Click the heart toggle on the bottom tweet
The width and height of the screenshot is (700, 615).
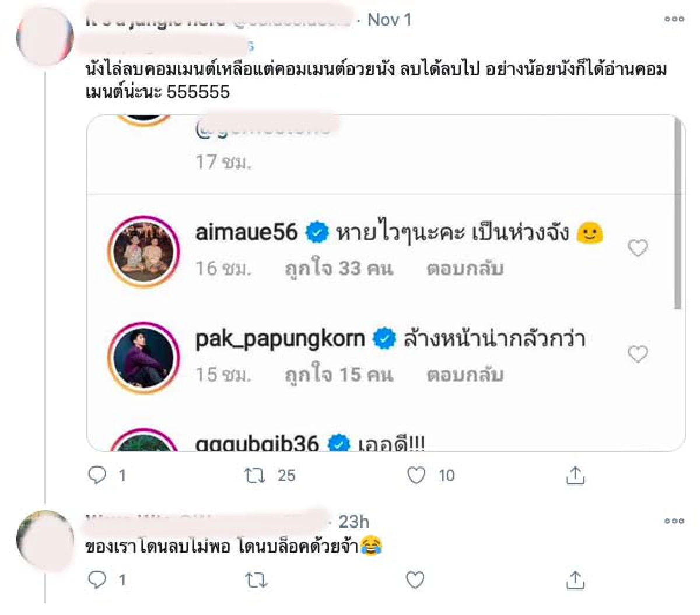(x=415, y=580)
